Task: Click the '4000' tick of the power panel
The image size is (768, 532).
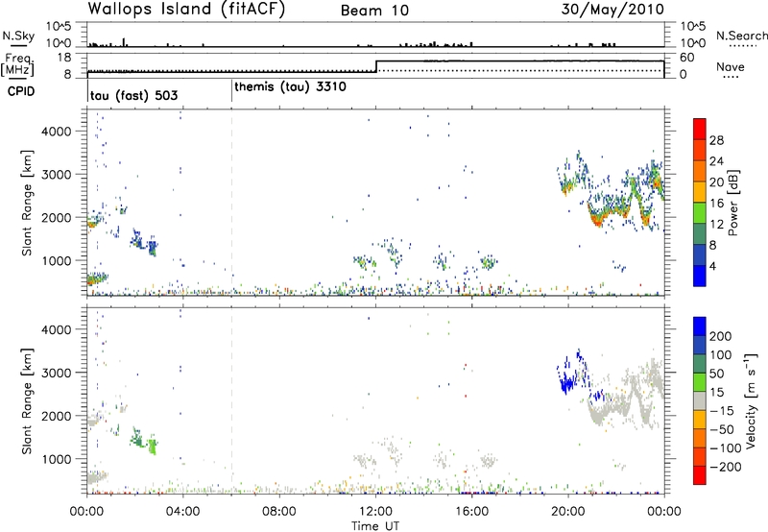Action: [57, 132]
